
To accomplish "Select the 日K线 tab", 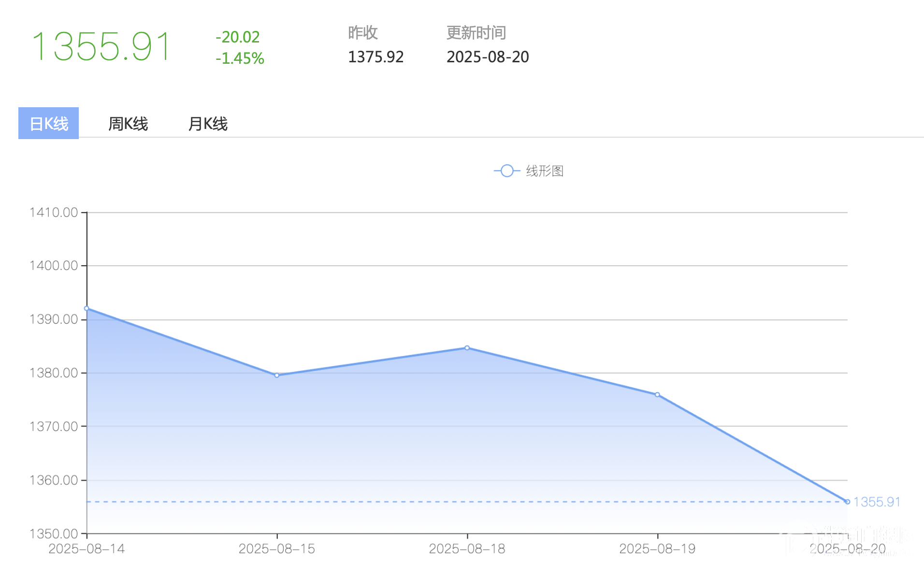I will (x=48, y=124).
